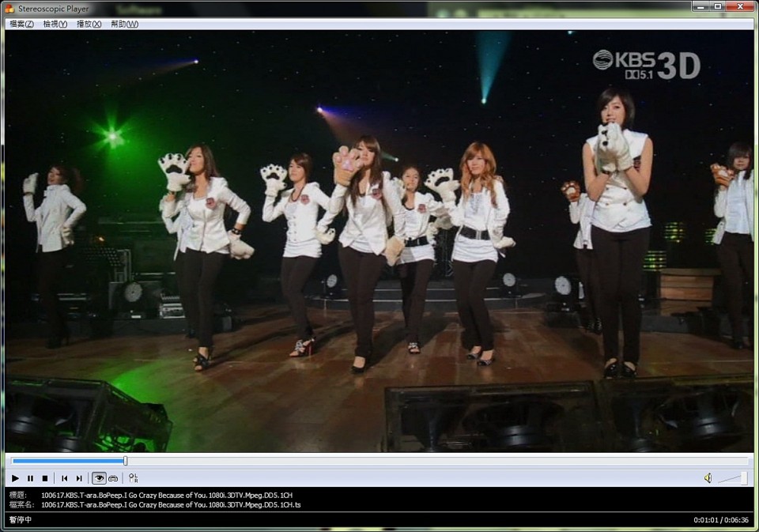Mute audio using the speaker icon
Image resolution: width=759 pixels, height=532 pixels.
(x=708, y=478)
